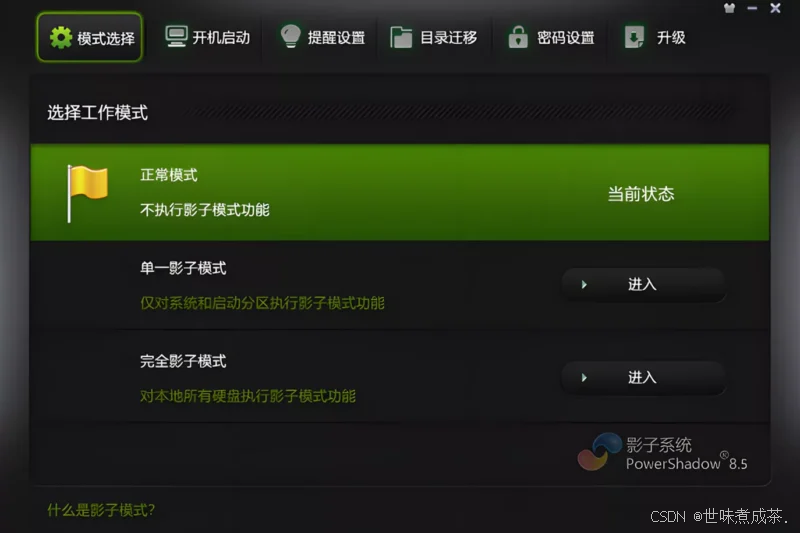
Task: Minimize the PowerShadow window
Action: [x=752, y=8]
